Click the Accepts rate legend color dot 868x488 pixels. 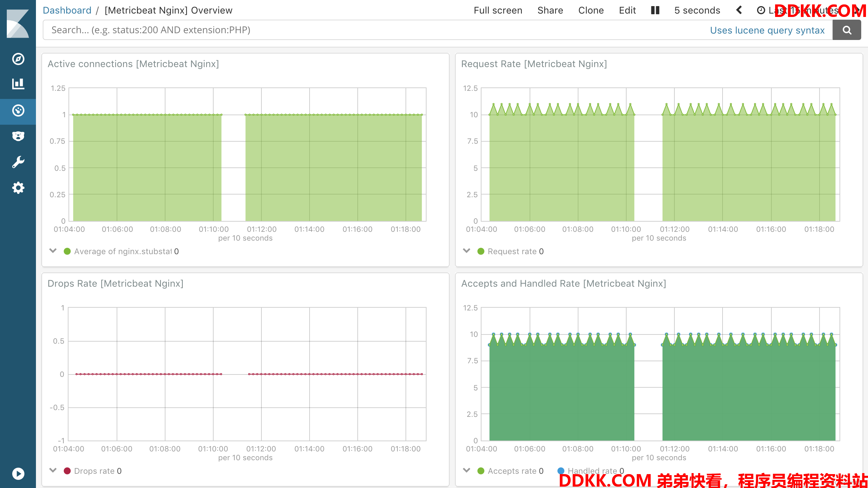coord(481,471)
